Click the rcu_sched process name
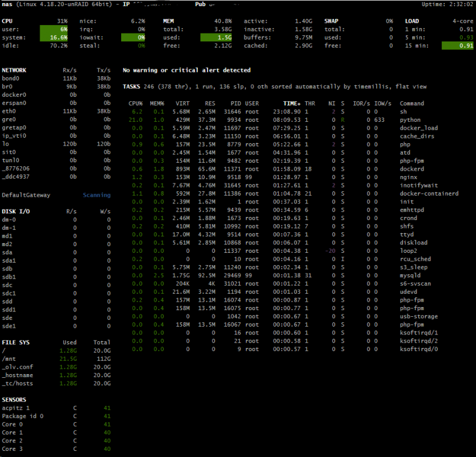 click(415, 259)
